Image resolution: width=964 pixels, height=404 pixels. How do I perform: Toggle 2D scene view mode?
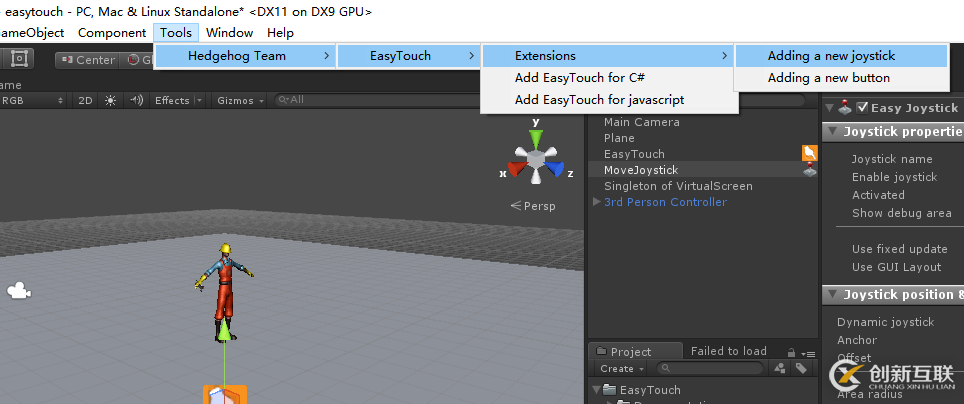pyautogui.click(x=85, y=100)
